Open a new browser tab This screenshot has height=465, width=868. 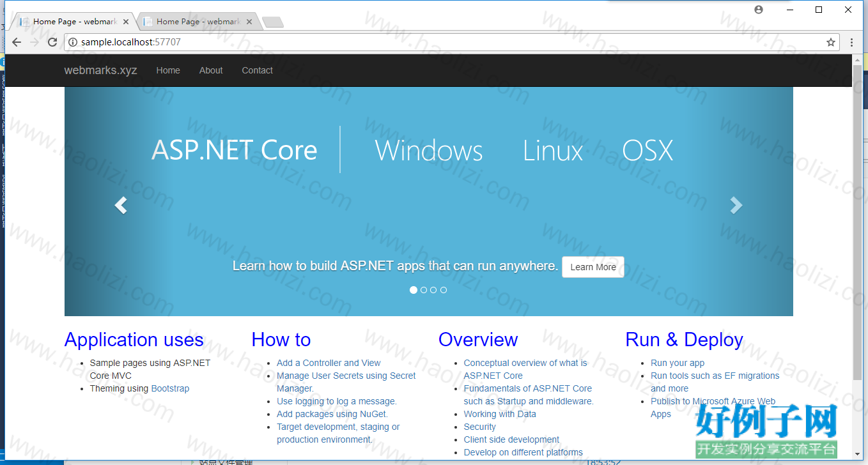point(273,22)
